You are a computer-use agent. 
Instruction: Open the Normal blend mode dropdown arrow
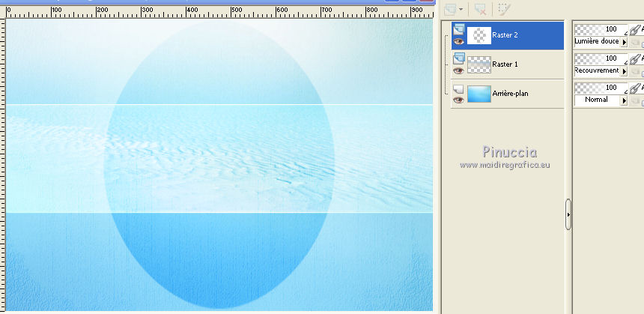tap(624, 100)
